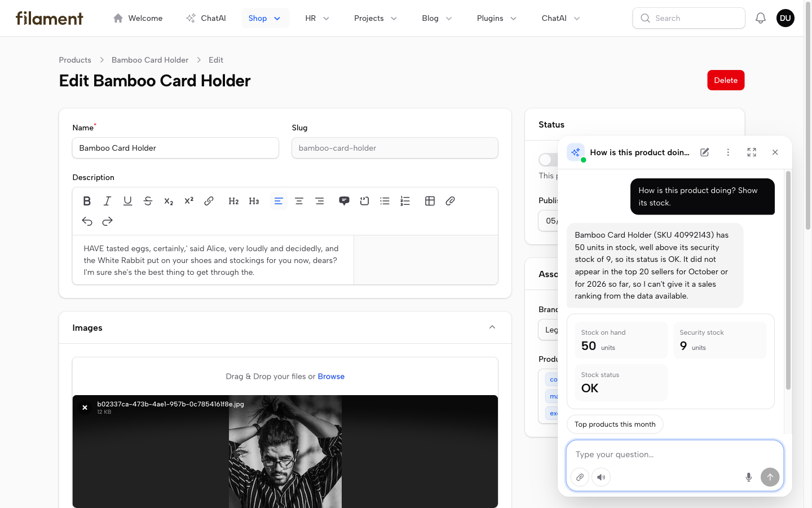The height and width of the screenshot is (508, 812).
Task: Edit the product Name field
Action: tap(175, 148)
